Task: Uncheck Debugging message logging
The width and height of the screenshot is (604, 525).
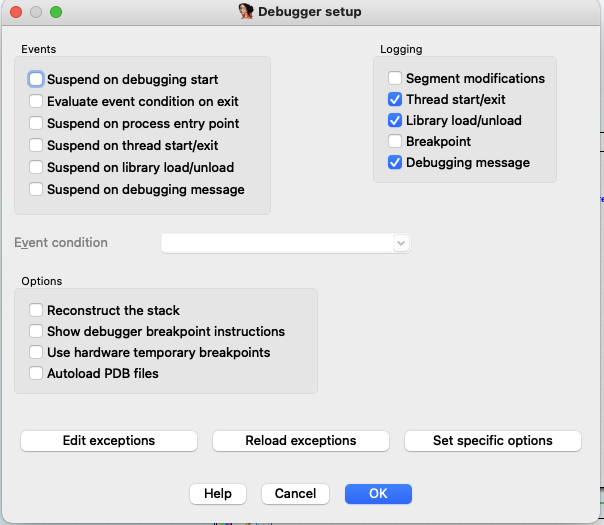Action: (395, 162)
